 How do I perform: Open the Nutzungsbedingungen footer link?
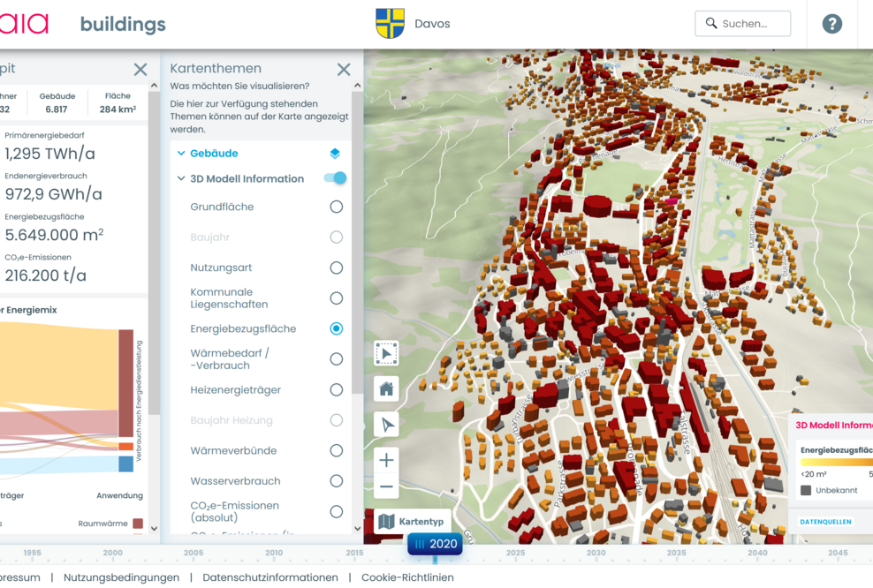coord(122,577)
